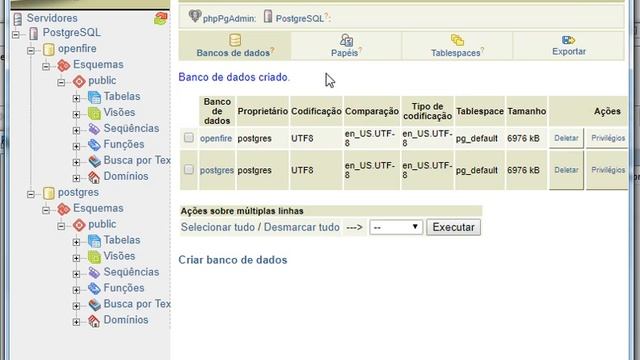Click the openfire database cylinder icon
Screen dimensions: 640x360
tap(49, 49)
